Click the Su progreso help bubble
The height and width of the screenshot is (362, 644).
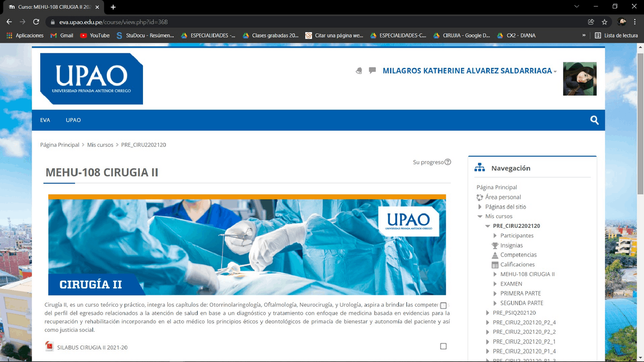[x=447, y=162]
